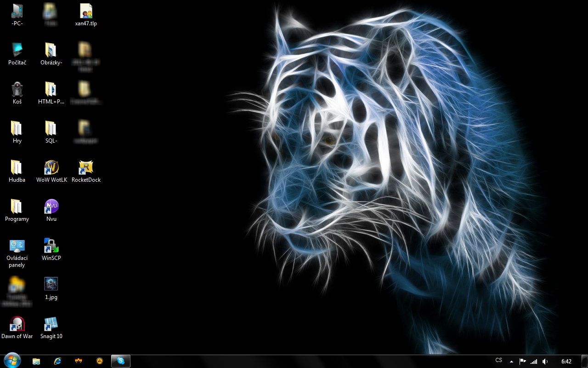Click the AIMP player taskbar icon
Viewport: 588px width, 368px height.
coord(100,361)
